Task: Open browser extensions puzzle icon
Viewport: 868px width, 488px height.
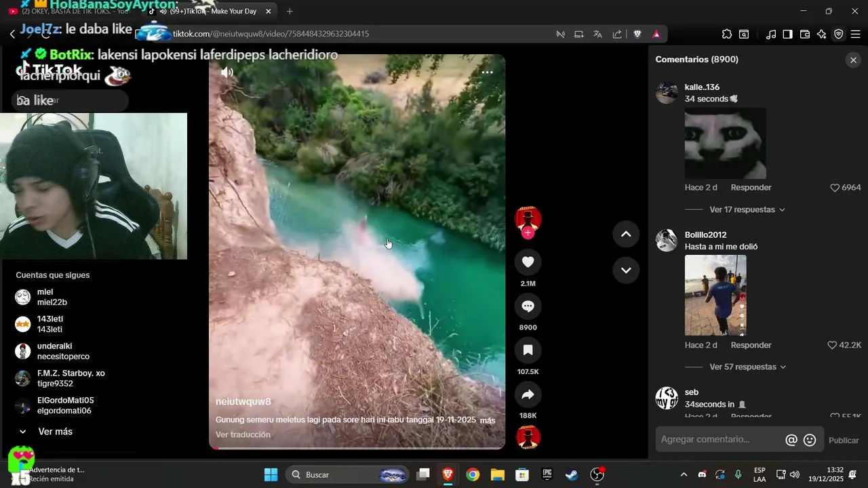Action: 727,34
